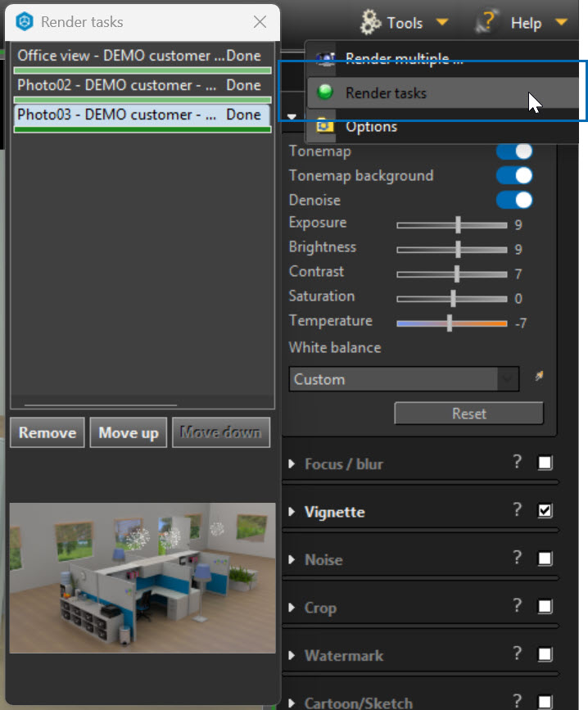Click the Render tasks window app icon
The width and height of the screenshot is (588, 710).
tap(25, 21)
